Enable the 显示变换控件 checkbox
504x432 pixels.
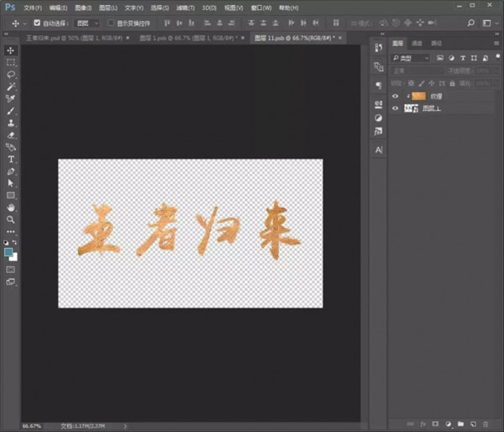tap(112, 23)
